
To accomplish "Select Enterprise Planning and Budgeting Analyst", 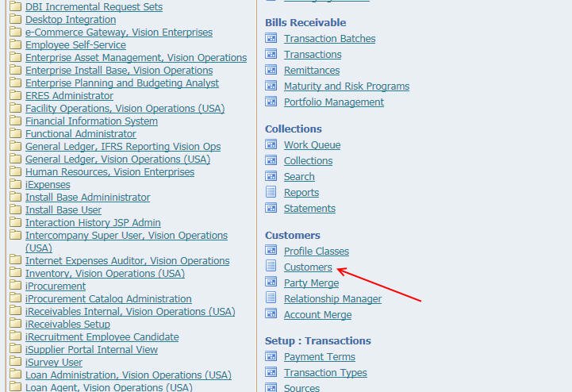I will (x=122, y=83).
